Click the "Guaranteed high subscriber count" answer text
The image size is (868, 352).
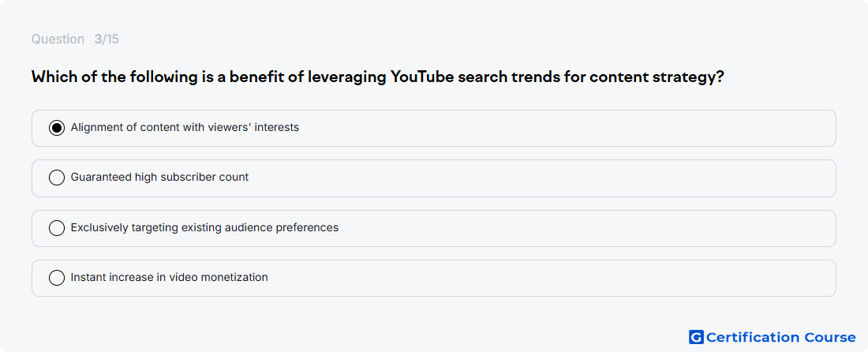point(159,177)
